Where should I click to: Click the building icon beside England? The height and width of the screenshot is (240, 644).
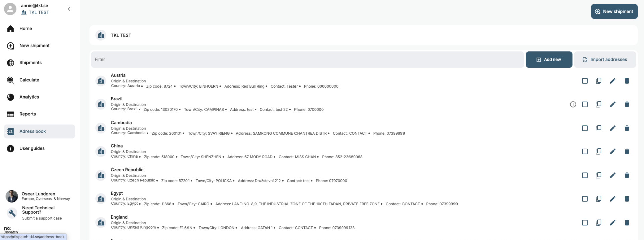[x=101, y=222]
